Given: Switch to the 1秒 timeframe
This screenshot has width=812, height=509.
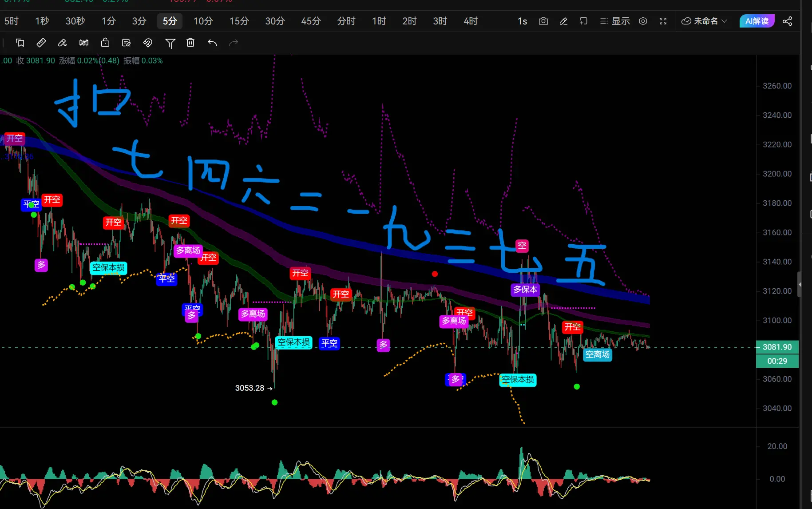Looking at the screenshot, I should click(42, 21).
